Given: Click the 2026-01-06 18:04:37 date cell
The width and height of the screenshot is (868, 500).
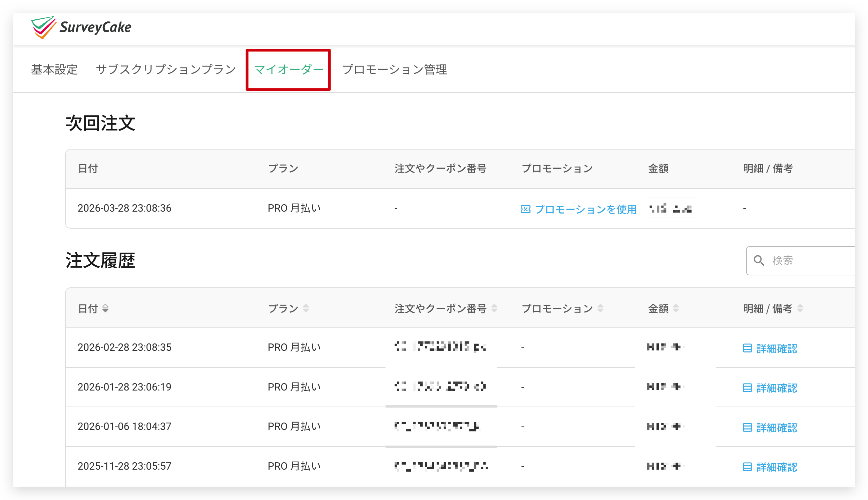Looking at the screenshot, I should (x=124, y=427).
